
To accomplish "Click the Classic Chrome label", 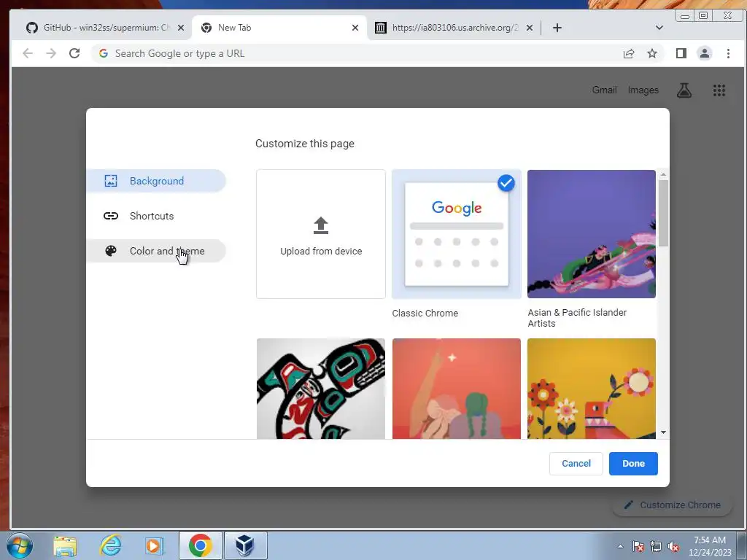I will click(x=425, y=314).
